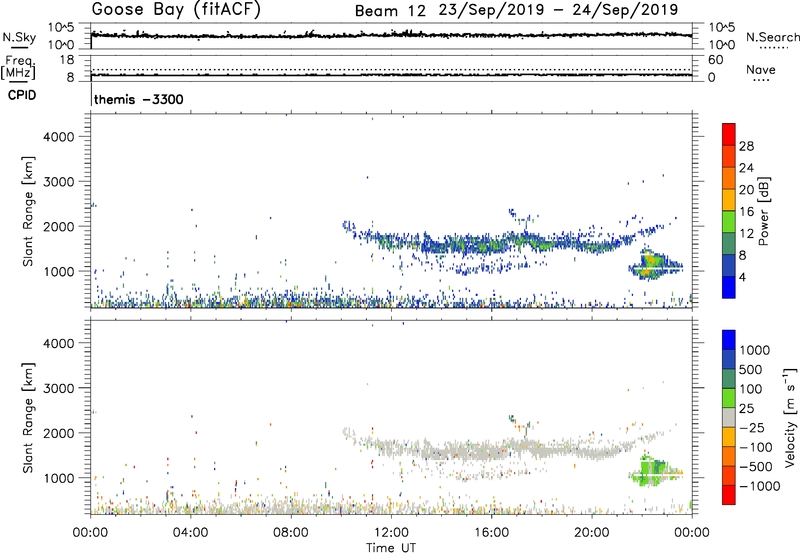The width and height of the screenshot is (800, 554).
Task: Click the 'themis -3300' CPID text
Action: tap(139, 99)
